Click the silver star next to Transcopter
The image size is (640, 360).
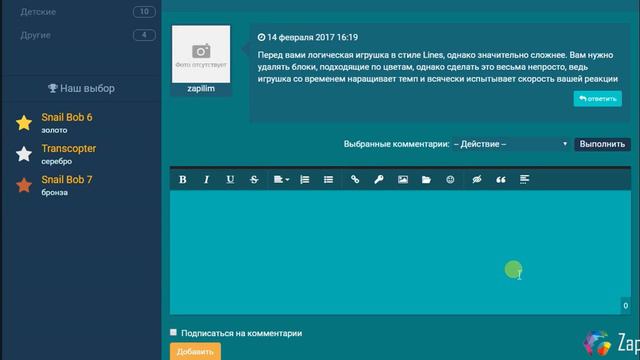(x=24, y=154)
